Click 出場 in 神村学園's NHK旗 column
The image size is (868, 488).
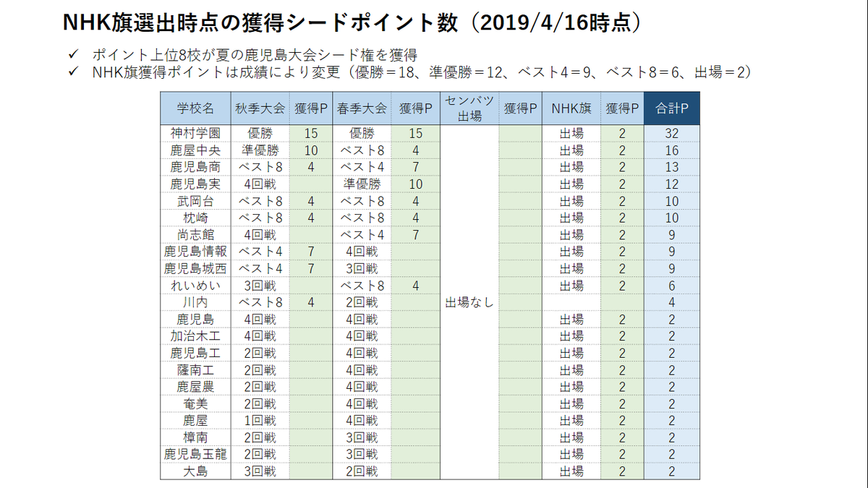tap(571, 134)
